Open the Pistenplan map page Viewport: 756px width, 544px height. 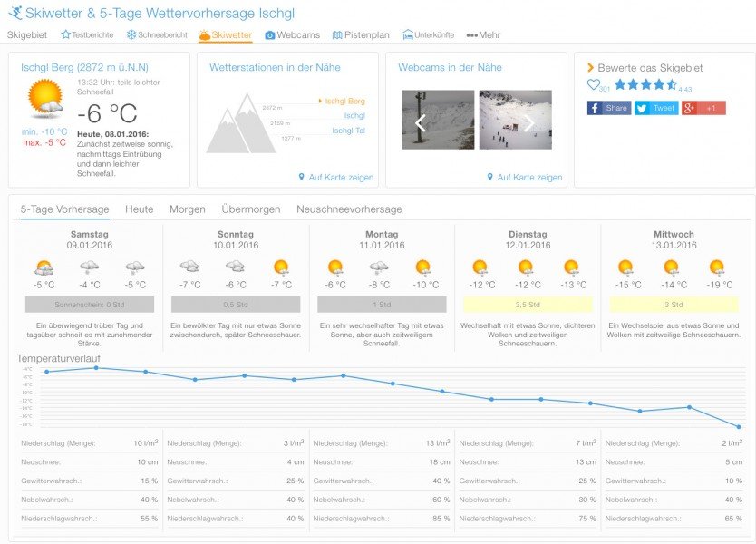(361, 34)
